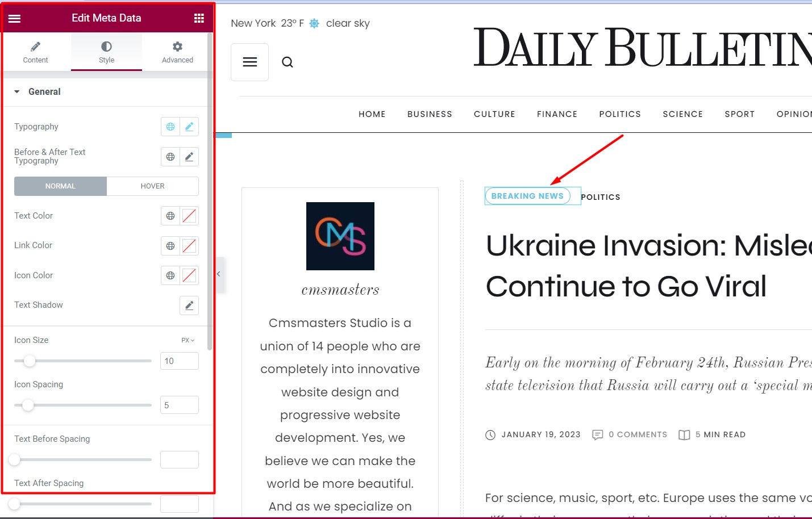Image resolution: width=812 pixels, height=519 pixels.
Task: Edit the Text Shadow settings
Action: coord(189,305)
